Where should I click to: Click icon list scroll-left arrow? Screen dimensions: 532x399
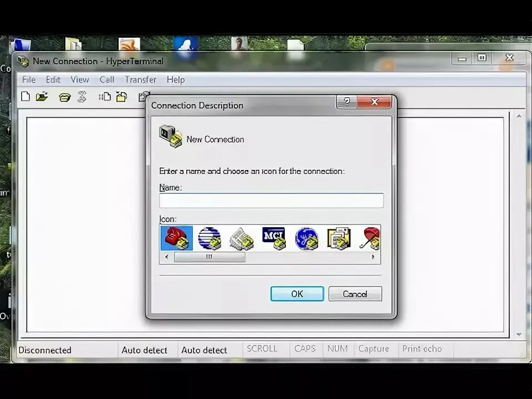pos(167,257)
